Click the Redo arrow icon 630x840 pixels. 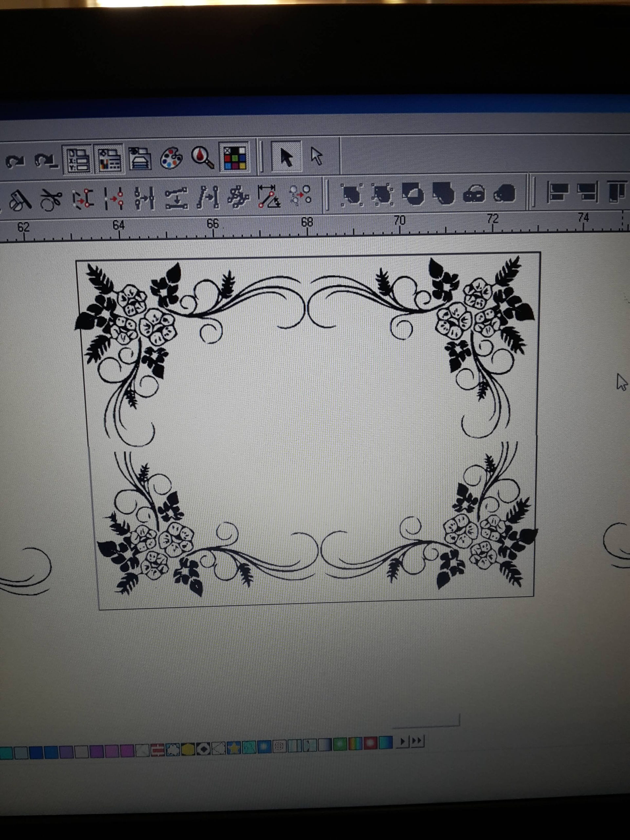pyautogui.click(x=46, y=161)
